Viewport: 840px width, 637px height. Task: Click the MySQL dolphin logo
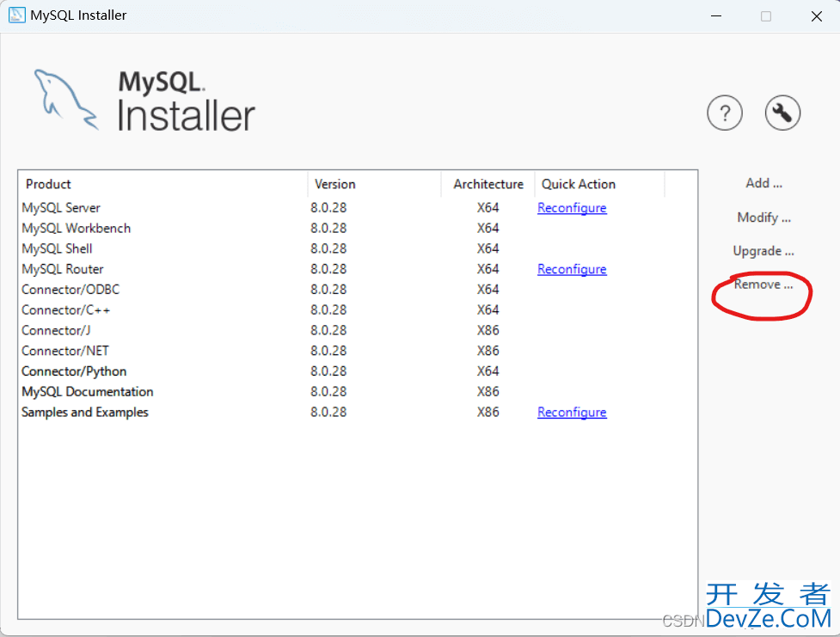[x=65, y=100]
